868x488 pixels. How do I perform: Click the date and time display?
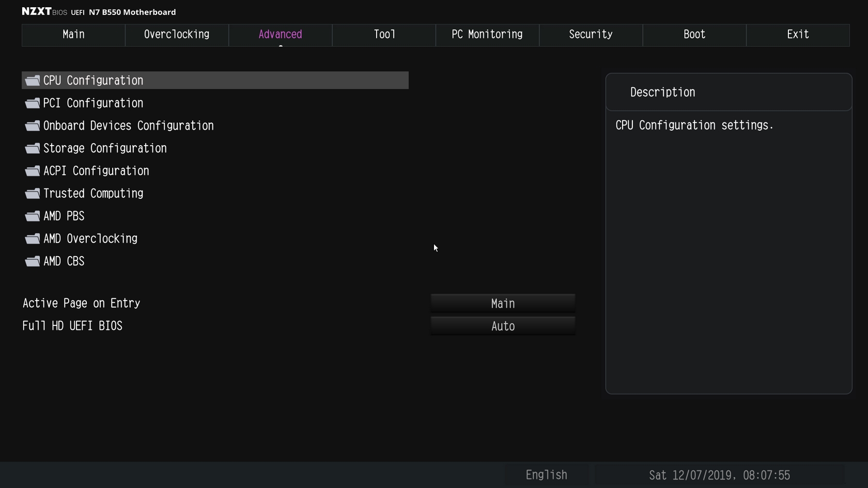(719, 475)
